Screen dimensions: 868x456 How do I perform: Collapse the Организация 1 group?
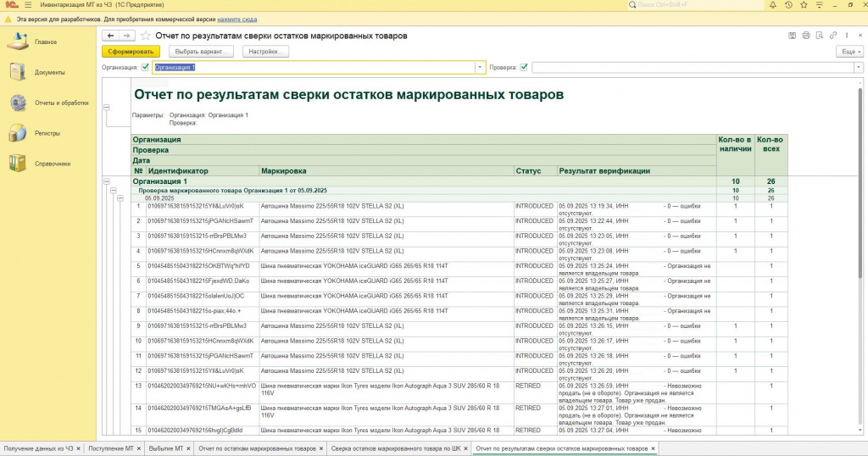[106, 181]
